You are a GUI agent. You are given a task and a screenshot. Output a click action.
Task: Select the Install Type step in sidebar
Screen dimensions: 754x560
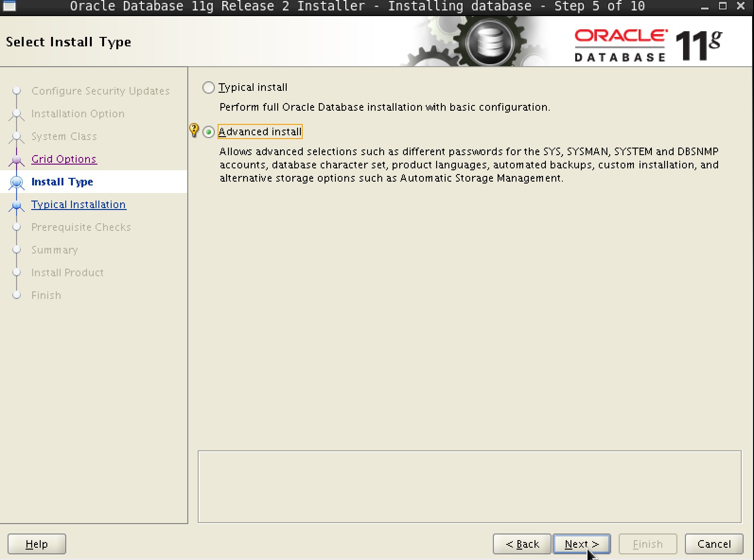(62, 182)
